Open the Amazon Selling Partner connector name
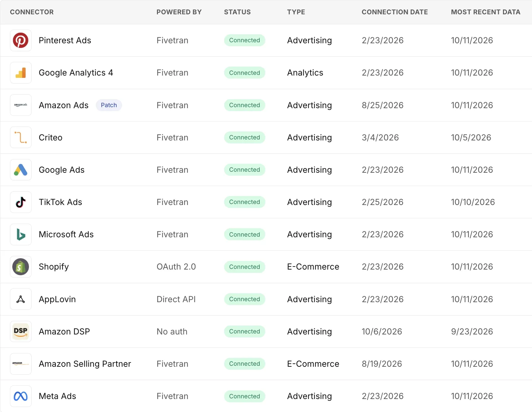The image size is (532, 412). click(x=85, y=364)
